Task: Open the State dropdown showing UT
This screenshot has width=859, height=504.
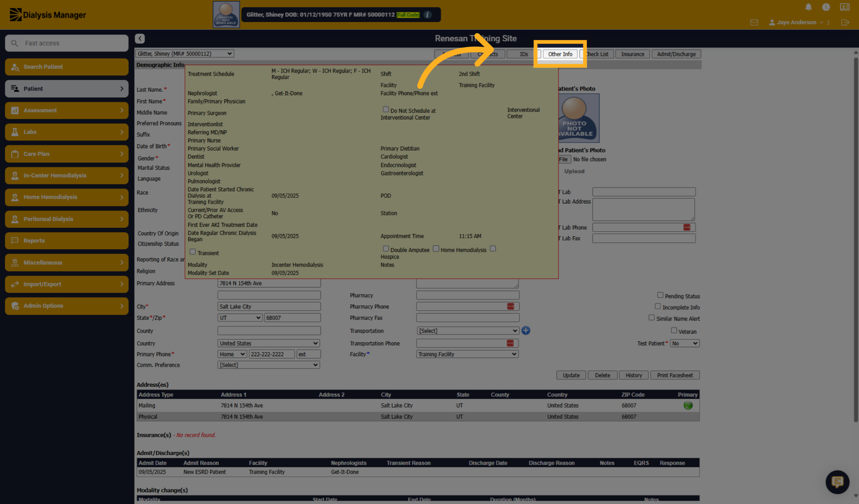Action: (240, 318)
